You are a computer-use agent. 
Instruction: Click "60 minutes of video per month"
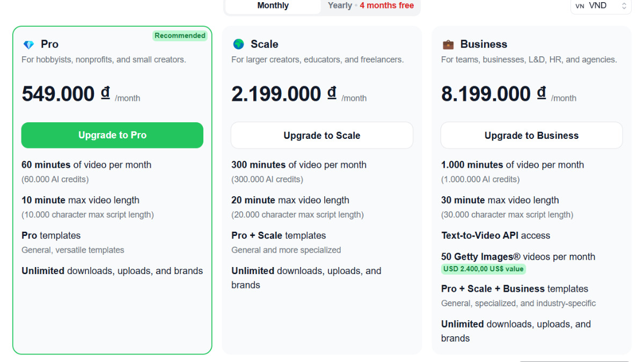coord(86,165)
